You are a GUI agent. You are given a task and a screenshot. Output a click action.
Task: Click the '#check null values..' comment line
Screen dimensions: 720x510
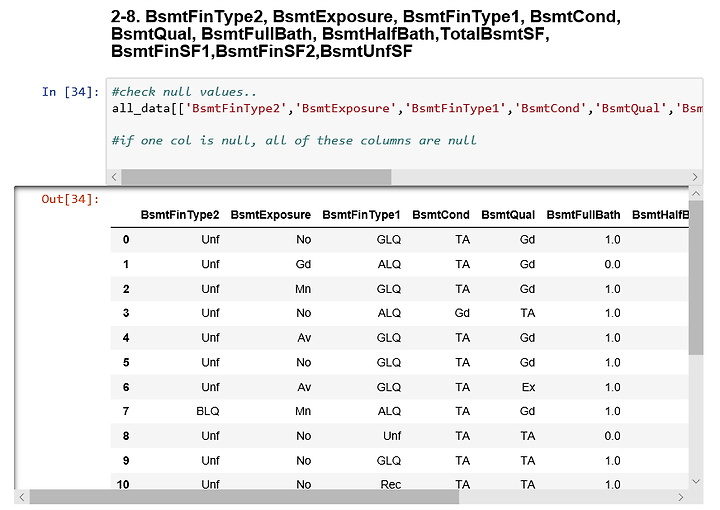tap(184, 92)
